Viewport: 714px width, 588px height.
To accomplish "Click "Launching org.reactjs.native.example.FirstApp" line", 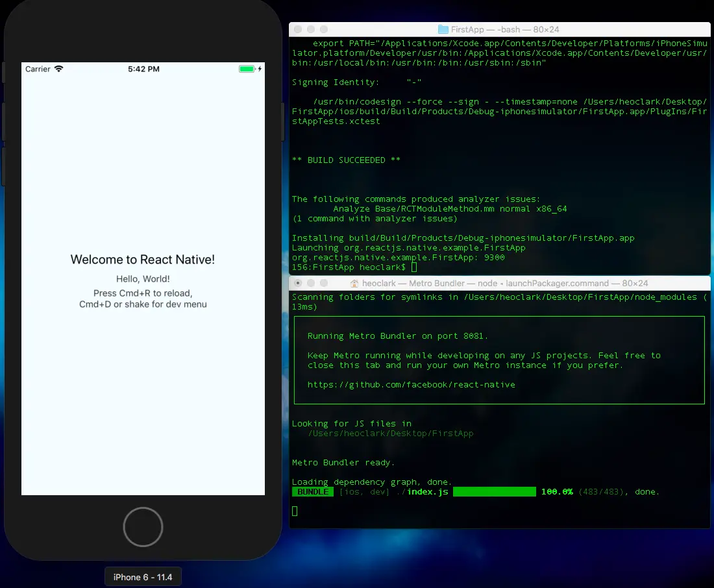I will click(x=408, y=248).
